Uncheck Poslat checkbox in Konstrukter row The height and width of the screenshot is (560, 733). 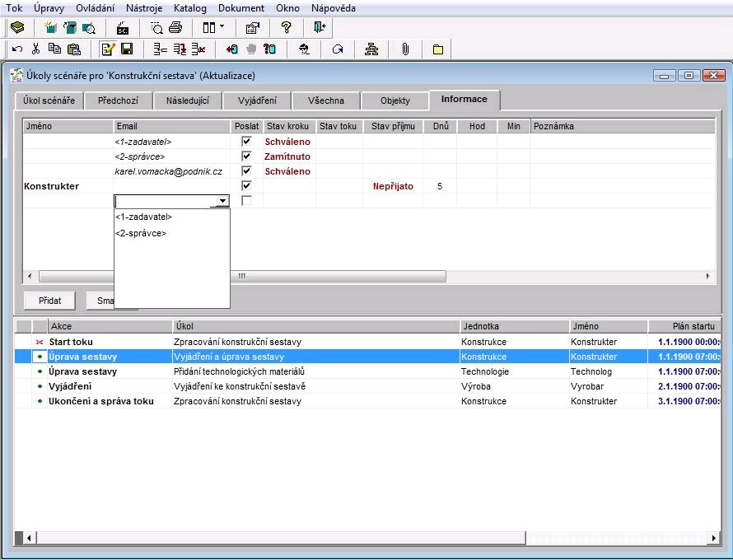[246, 185]
